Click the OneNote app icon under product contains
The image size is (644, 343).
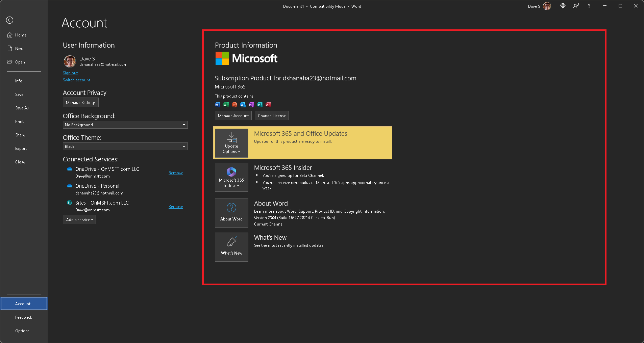click(251, 105)
